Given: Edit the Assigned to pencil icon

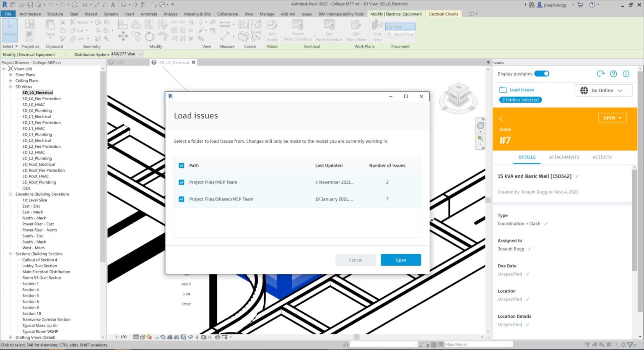Looking at the screenshot, I should pos(530,249).
